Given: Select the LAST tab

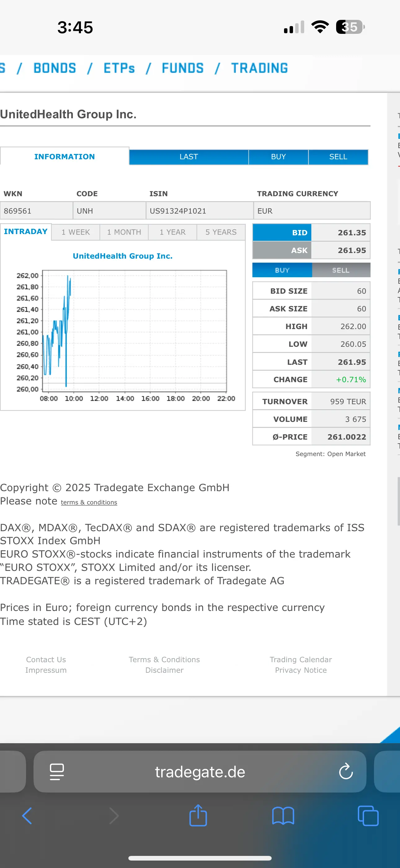Looking at the screenshot, I should pos(189,157).
